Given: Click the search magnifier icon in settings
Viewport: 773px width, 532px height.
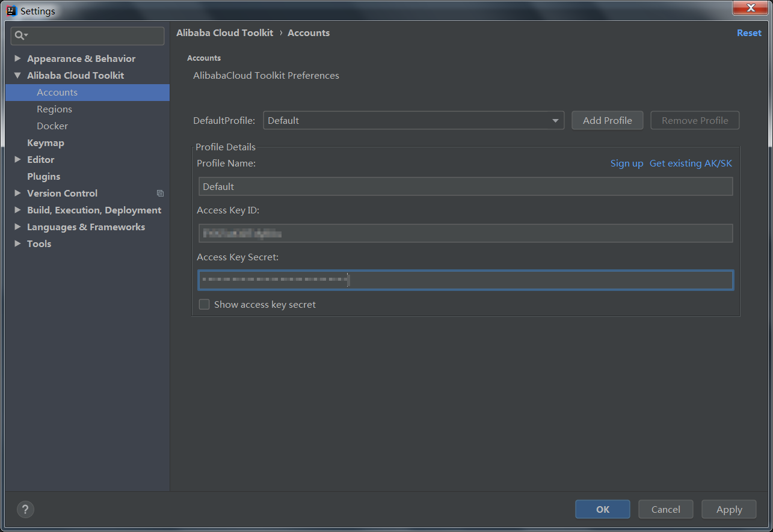Looking at the screenshot, I should coord(21,36).
